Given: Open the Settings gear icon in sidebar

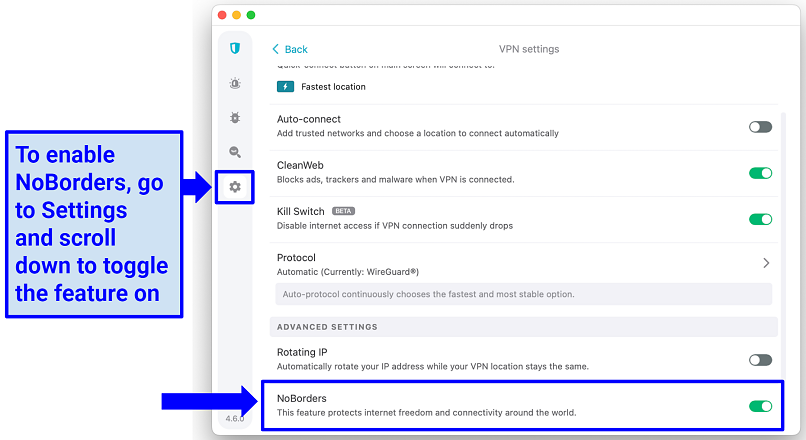Looking at the screenshot, I should (235, 187).
